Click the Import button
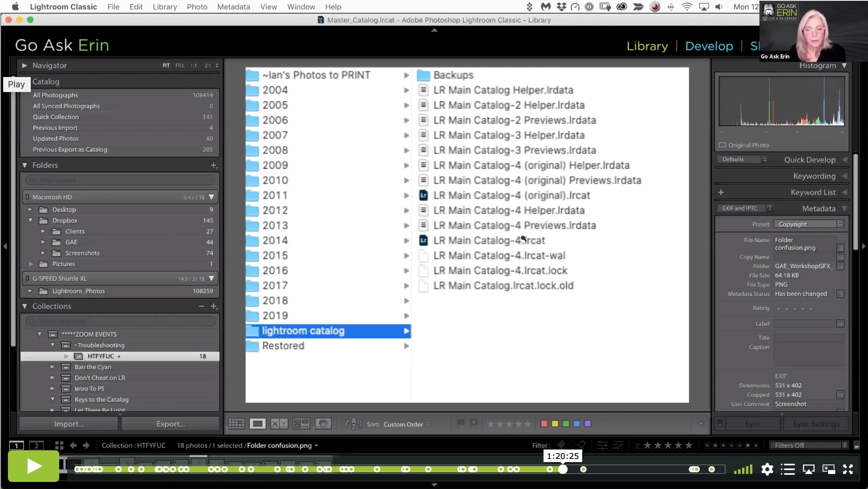This screenshot has height=489, width=868. [x=69, y=424]
